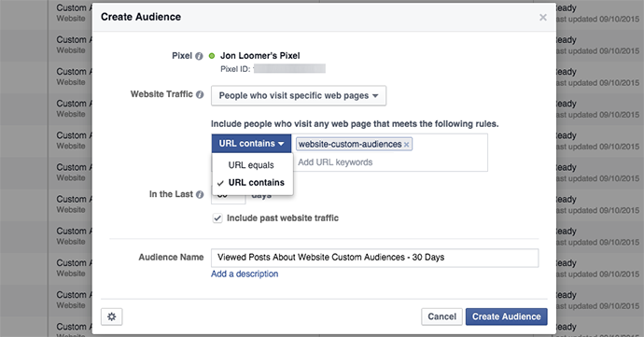644x337 pixels.
Task: Close the Create Audience dialog
Action: (x=543, y=17)
